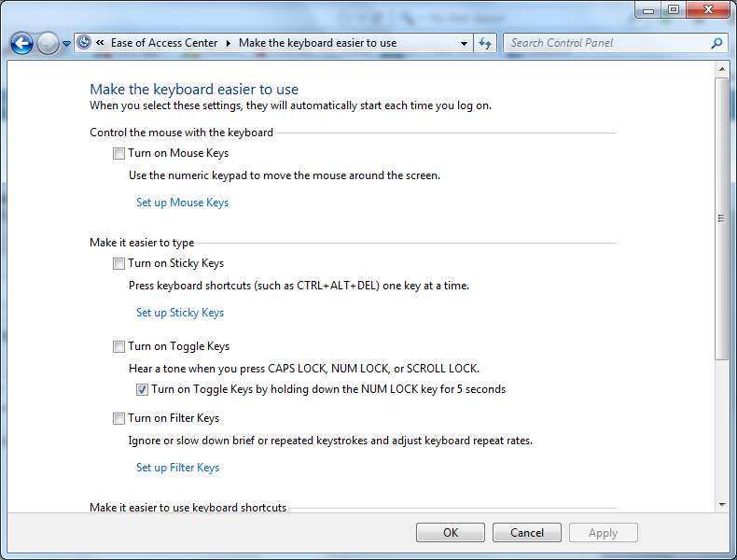Click the search magnifier icon
Viewport: 737px width, 560px height.
point(716,43)
